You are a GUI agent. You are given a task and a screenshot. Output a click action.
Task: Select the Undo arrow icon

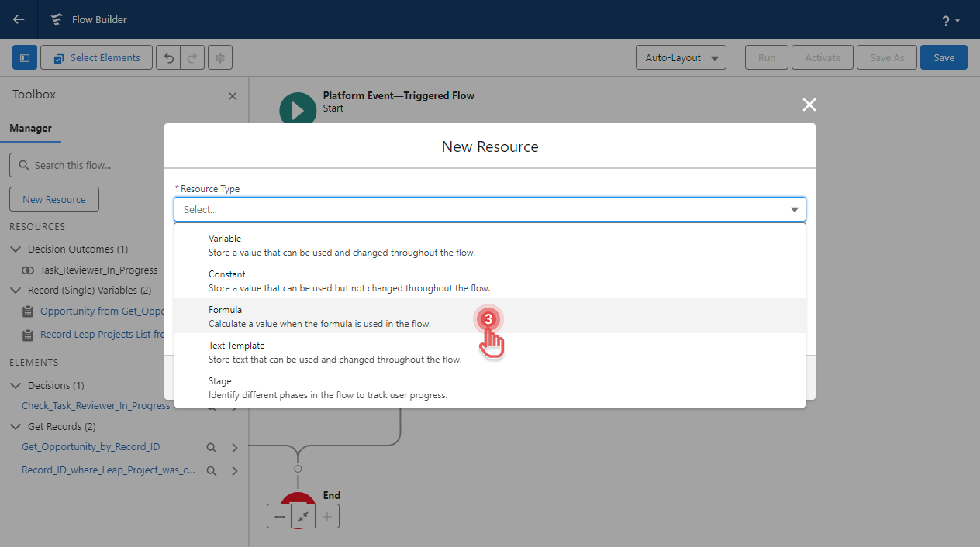click(168, 57)
